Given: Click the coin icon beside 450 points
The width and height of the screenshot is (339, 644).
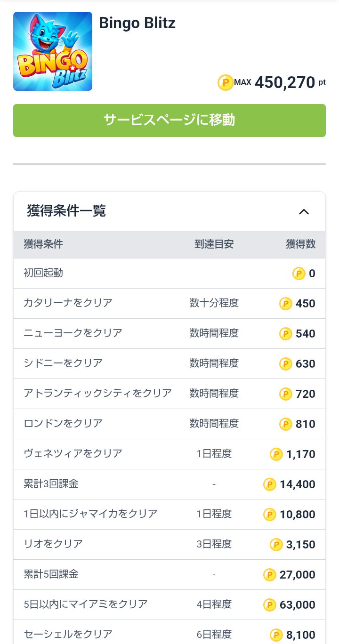Looking at the screenshot, I should point(286,304).
